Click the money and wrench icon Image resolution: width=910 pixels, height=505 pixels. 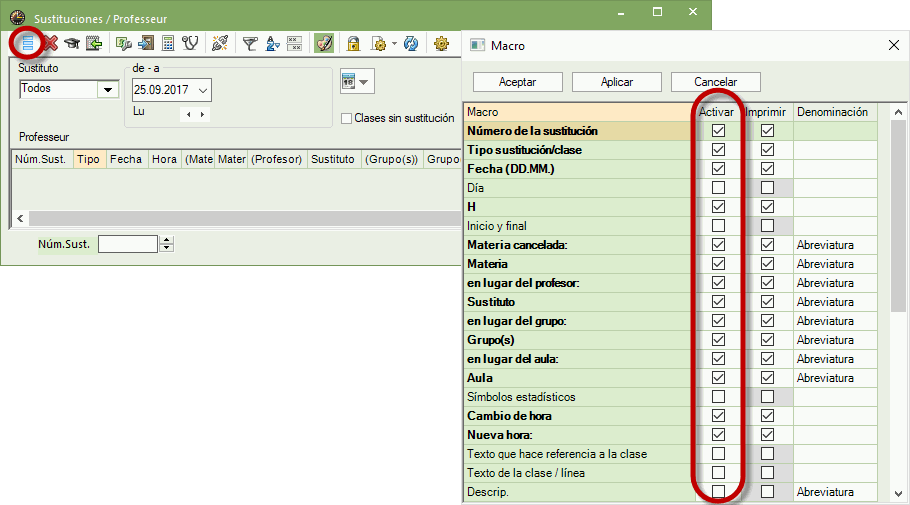tap(124, 43)
